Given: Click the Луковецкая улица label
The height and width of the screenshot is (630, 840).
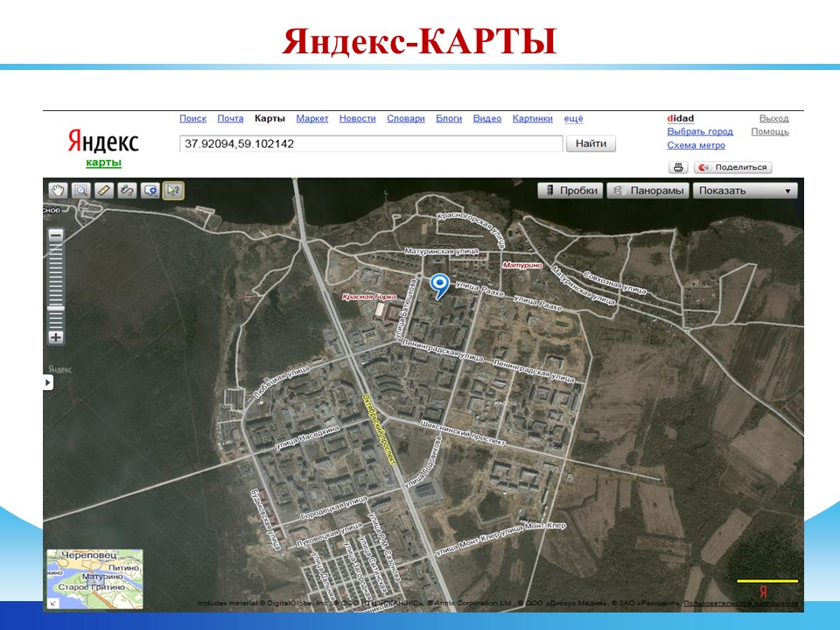Looking at the screenshot, I should pos(330,535).
